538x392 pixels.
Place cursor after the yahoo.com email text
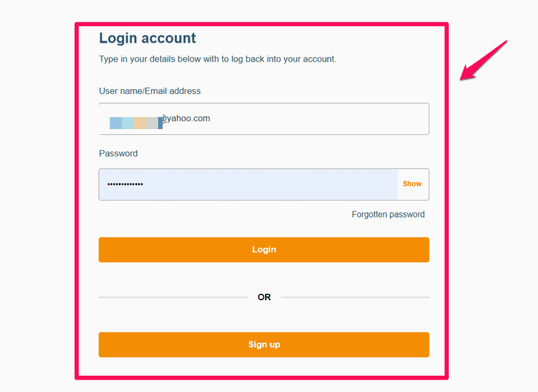[213, 119]
